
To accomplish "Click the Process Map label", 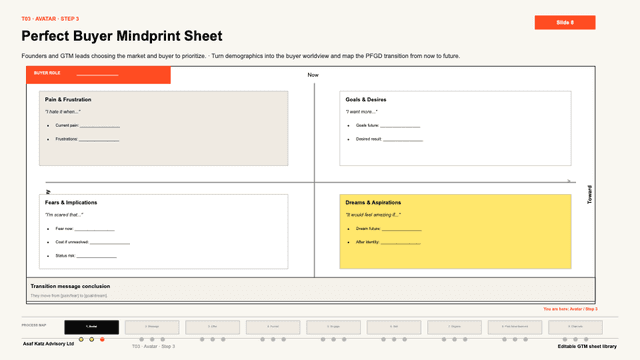I will coord(34,325).
